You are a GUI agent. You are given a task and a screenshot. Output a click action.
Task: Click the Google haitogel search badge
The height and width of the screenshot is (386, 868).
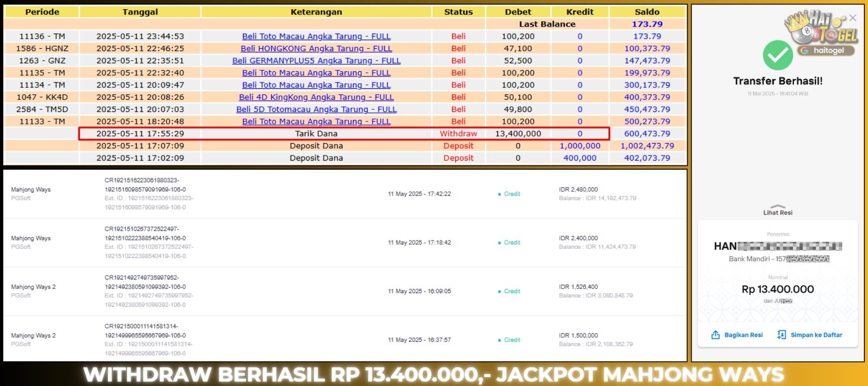click(x=825, y=50)
